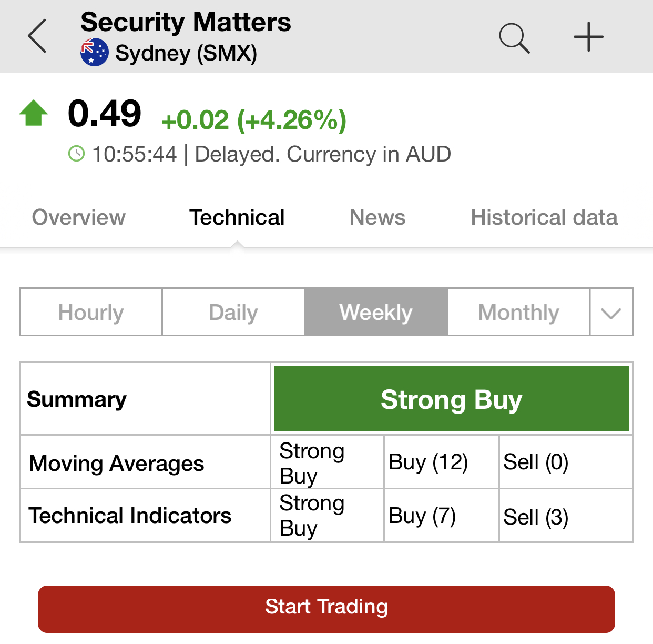Select the Weekly timeframe
Image resolution: width=653 pixels, height=644 pixels.
(376, 312)
